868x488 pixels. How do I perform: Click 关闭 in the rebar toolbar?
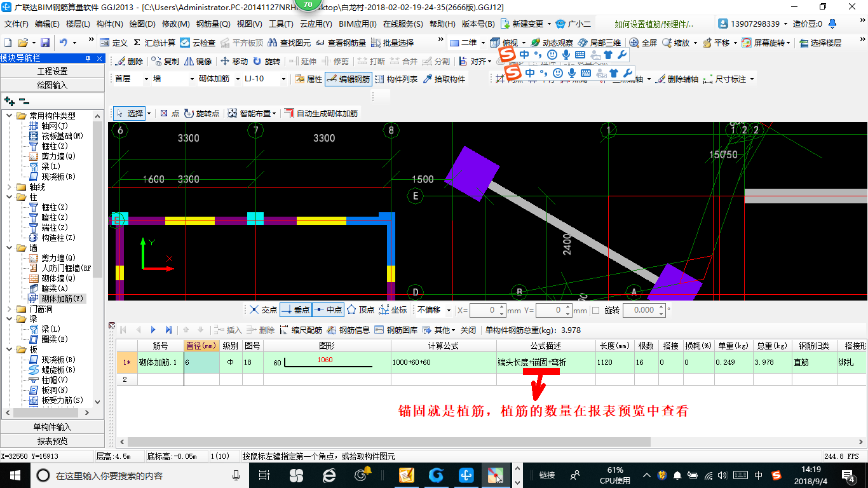pos(468,330)
